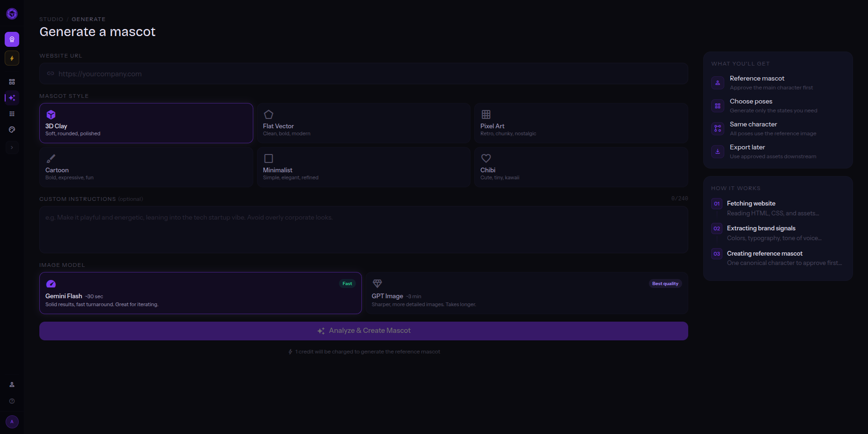Click the 1 credit charge notice text
The height and width of the screenshot is (434, 868).
coord(368,352)
